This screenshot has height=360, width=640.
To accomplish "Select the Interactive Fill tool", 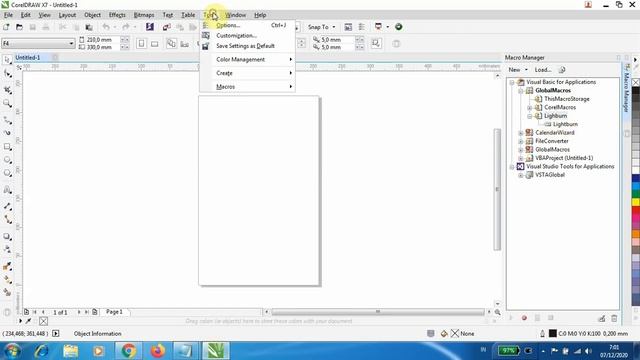I will (7, 280).
